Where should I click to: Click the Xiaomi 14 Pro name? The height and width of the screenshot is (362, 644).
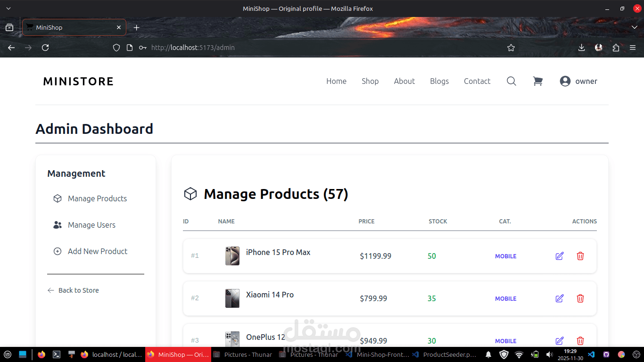click(270, 295)
